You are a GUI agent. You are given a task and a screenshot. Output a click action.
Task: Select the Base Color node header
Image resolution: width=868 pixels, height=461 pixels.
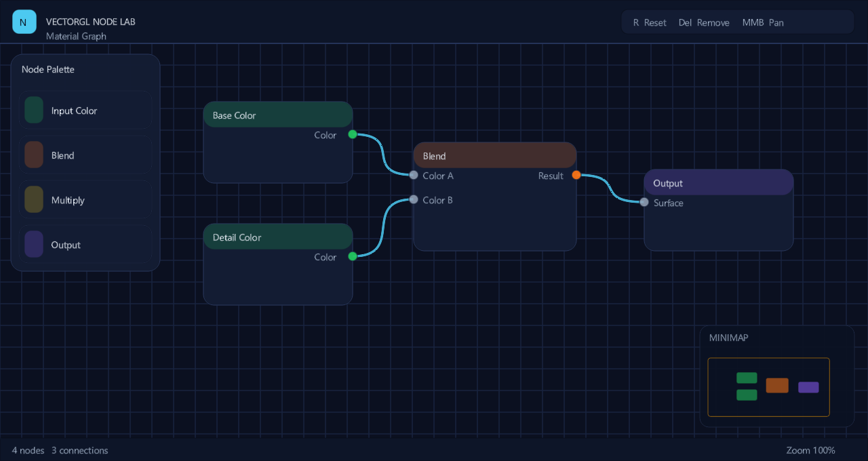click(278, 115)
